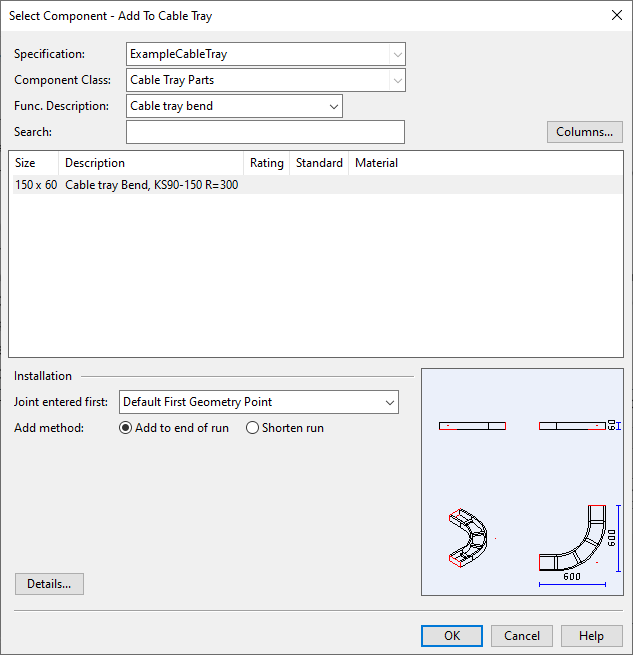Select the Cable tray Bend KS90-150 row
This screenshot has width=633, height=655.
point(150,185)
